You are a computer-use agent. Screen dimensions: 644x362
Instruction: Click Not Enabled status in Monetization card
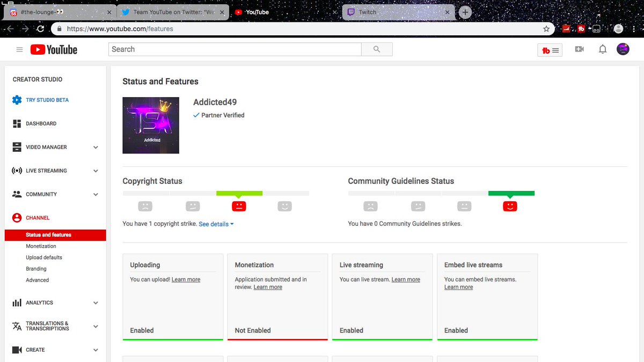(253, 330)
